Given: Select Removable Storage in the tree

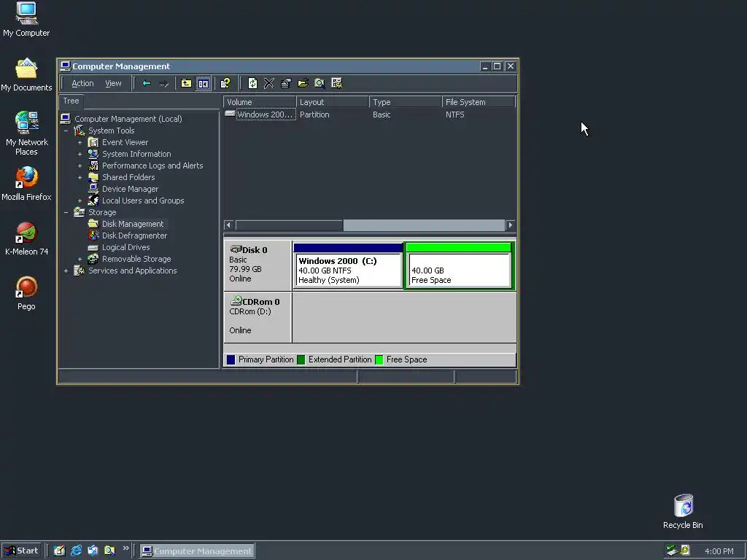Looking at the screenshot, I should pyautogui.click(x=136, y=259).
